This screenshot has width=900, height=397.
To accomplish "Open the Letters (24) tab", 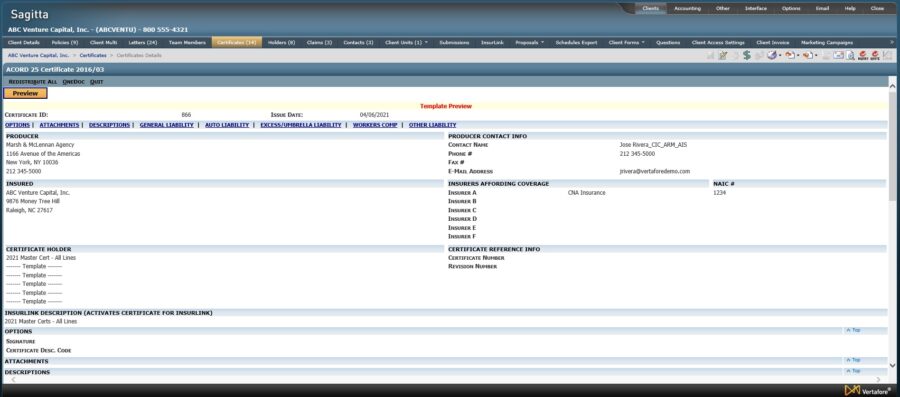I will (142, 42).
